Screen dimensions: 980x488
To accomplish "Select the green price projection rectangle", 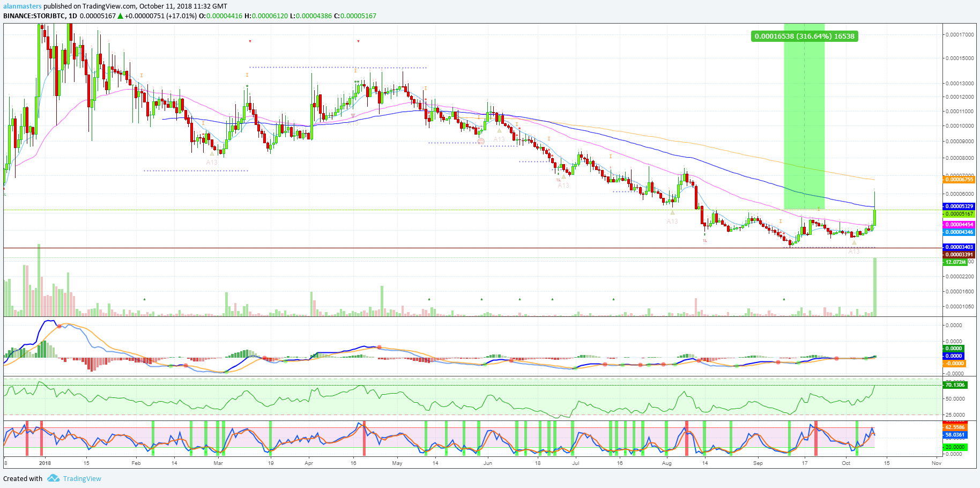I will tap(804, 116).
